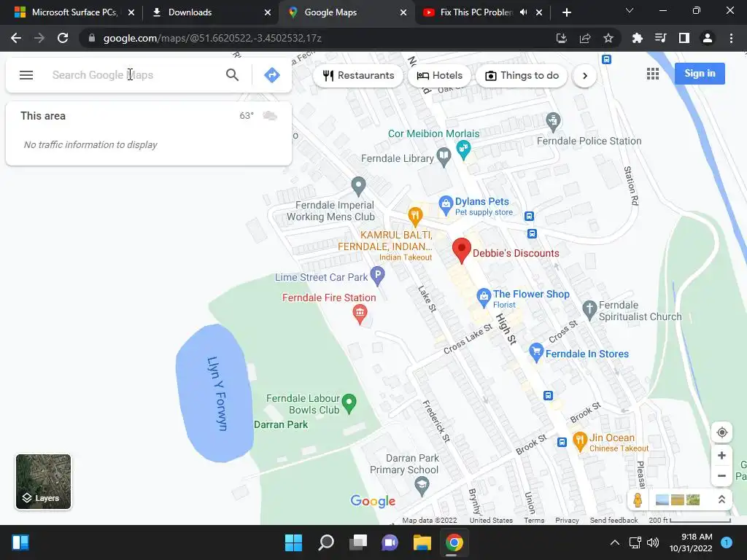Open the Widgets icon at taskbar left
This screenshot has height=560, width=747.
click(20, 542)
